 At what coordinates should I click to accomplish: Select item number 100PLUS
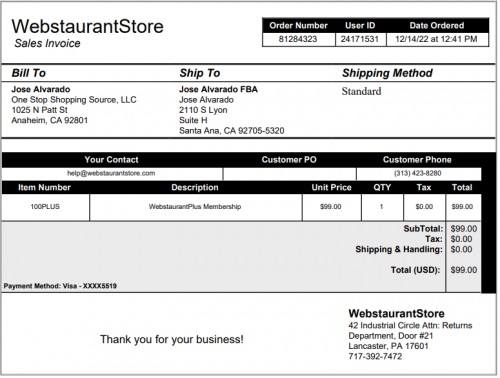(45, 207)
